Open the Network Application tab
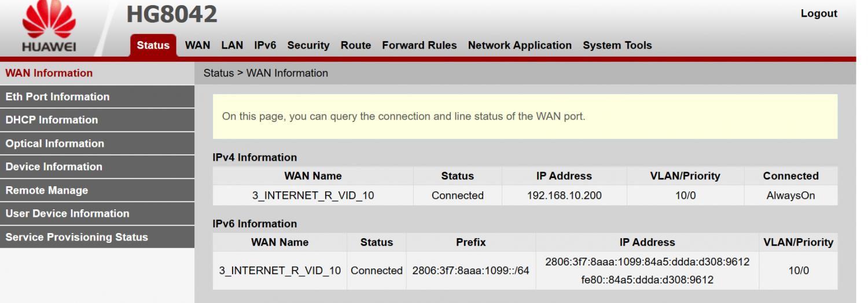This screenshot has height=303, width=868. [519, 45]
